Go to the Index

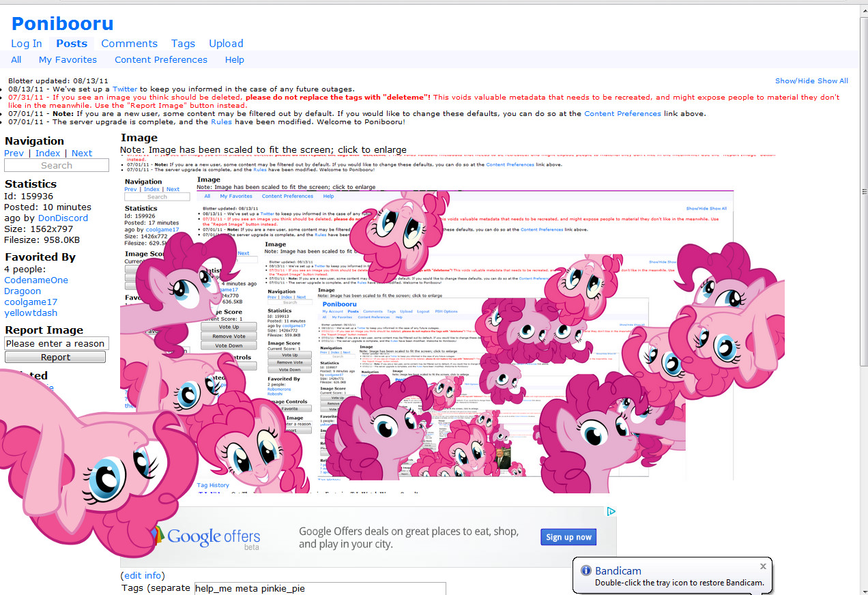[x=48, y=153]
